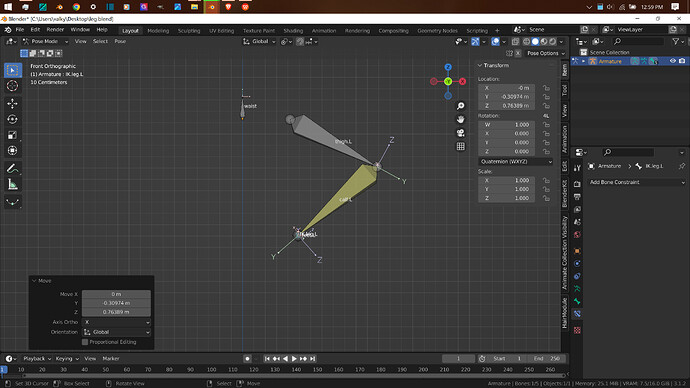Switch orthographic/perspective grid icon
Viewport: 690px width, 388px height.
[460, 146]
